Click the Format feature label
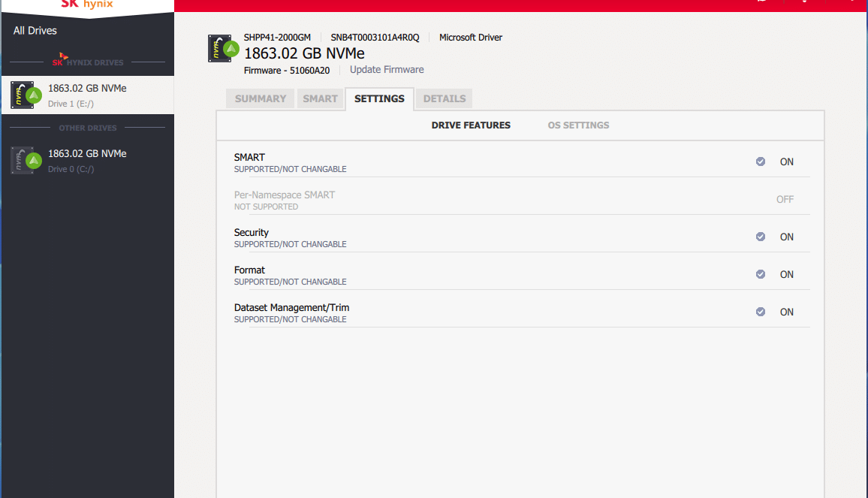868x498 pixels. point(249,270)
